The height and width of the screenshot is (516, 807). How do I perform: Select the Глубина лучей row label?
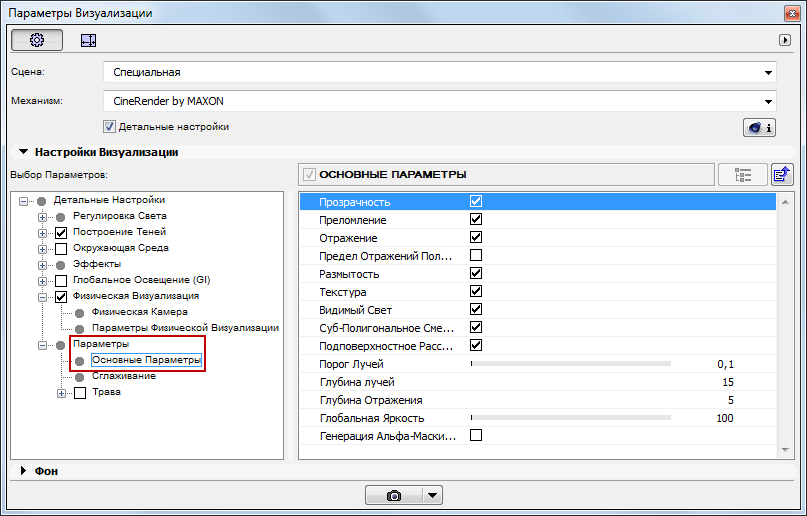pyautogui.click(x=357, y=382)
